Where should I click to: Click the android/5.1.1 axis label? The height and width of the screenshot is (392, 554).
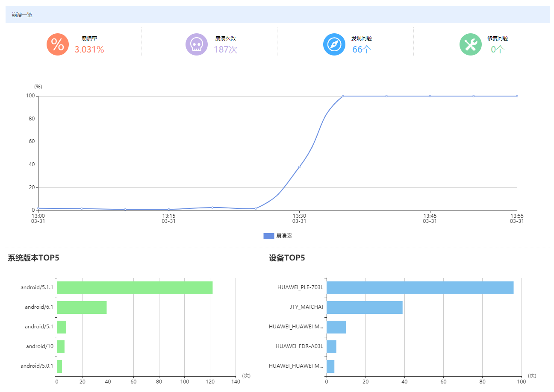point(37,287)
